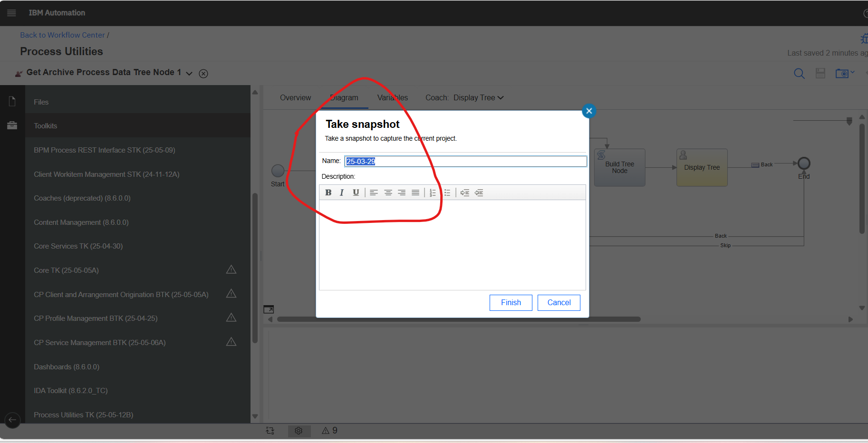Increase indent in description editor
This screenshot has width=868, height=443.
[465, 193]
